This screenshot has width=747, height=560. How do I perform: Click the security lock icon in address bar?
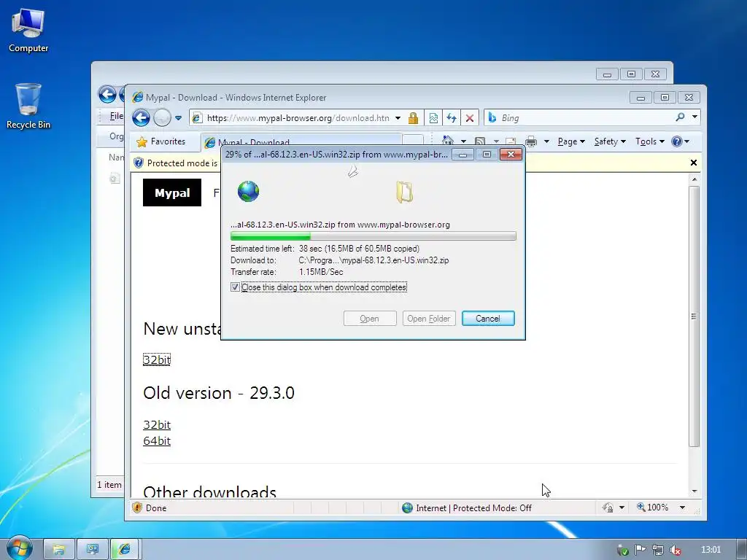413,118
